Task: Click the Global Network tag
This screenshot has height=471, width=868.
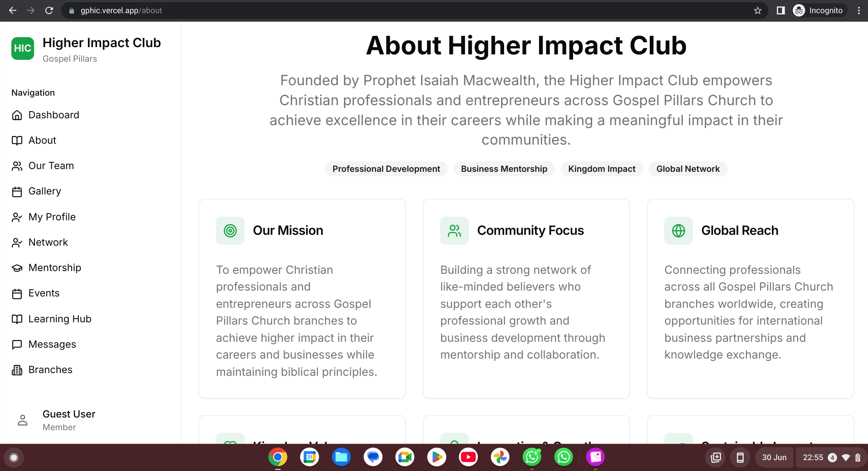Action: (x=688, y=169)
